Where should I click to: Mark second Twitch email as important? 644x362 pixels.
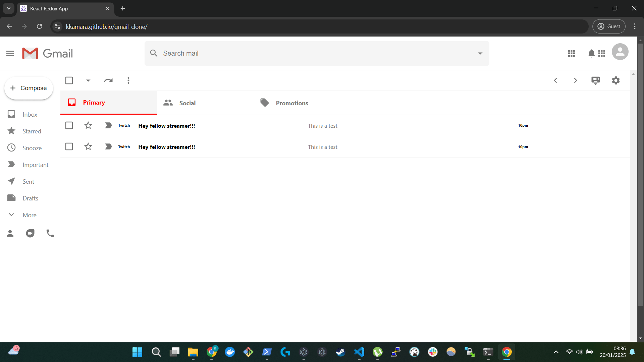click(x=108, y=147)
